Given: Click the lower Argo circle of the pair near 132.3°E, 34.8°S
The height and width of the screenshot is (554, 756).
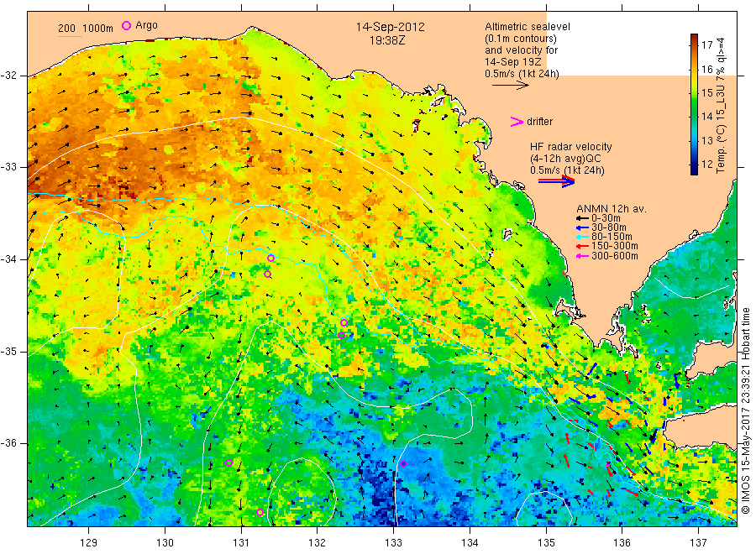Looking at the screenshot, I should [x=341, y=335].
